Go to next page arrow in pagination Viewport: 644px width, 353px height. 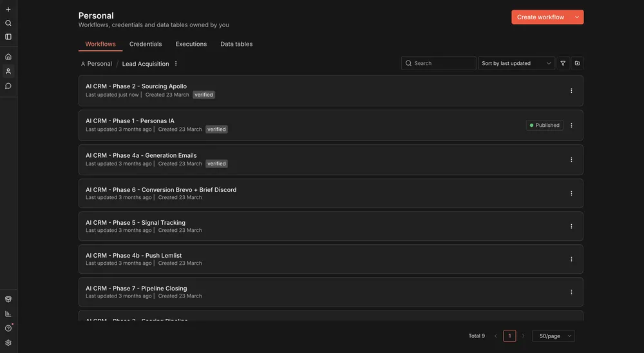tap(523, 336)
